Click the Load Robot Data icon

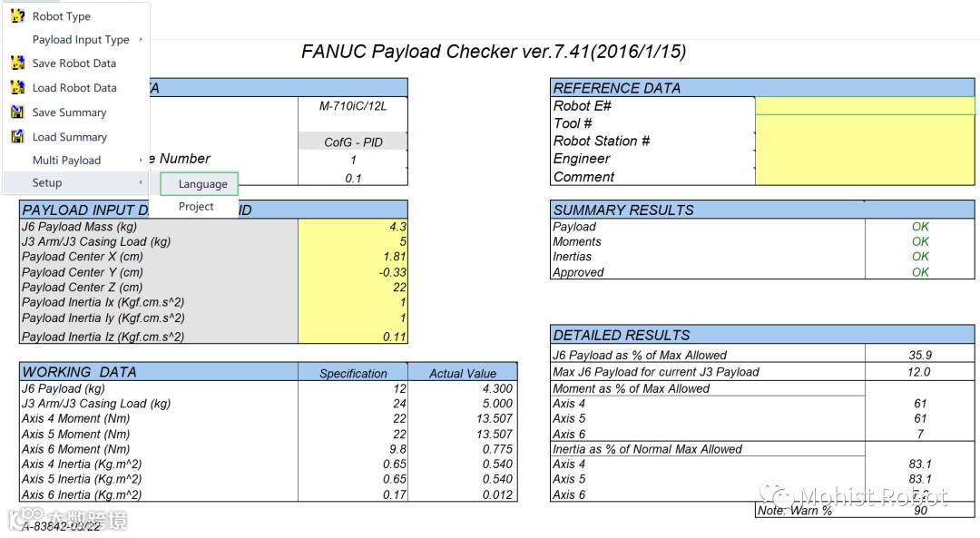point(17,87)
